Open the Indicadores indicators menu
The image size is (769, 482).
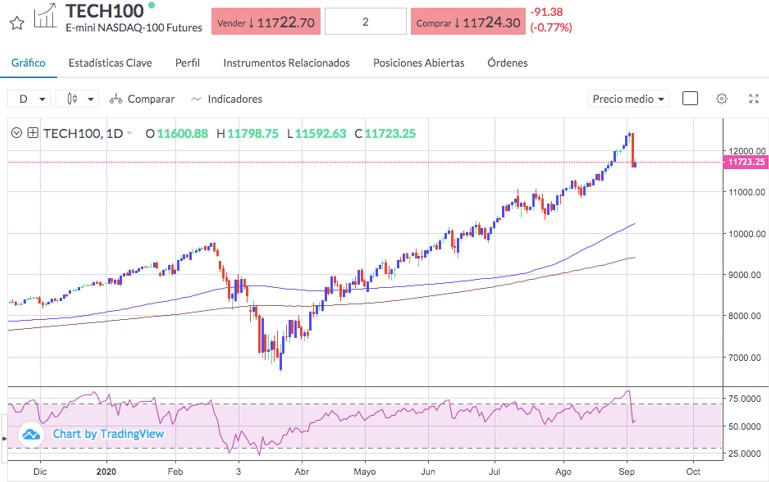[x=226, y=99]
